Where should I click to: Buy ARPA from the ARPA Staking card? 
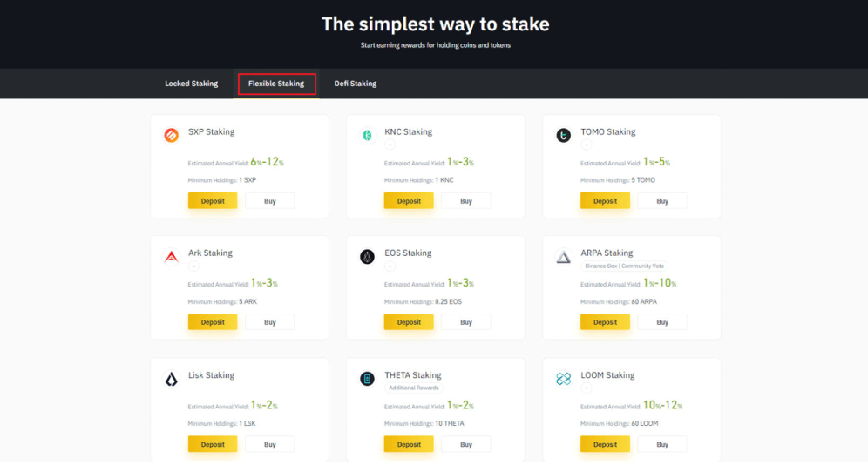click(662, 322)
